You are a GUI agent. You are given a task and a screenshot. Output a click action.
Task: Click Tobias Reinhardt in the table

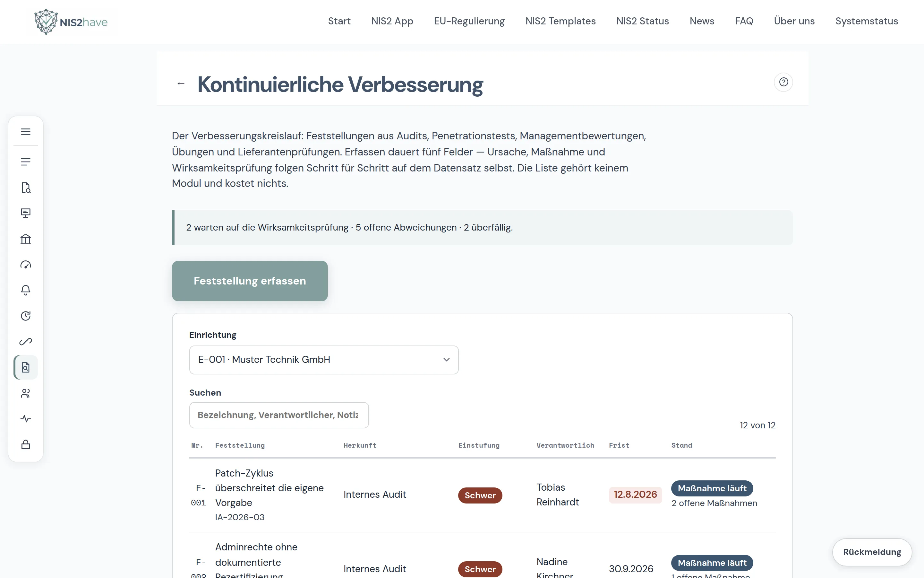coord(558,495)
